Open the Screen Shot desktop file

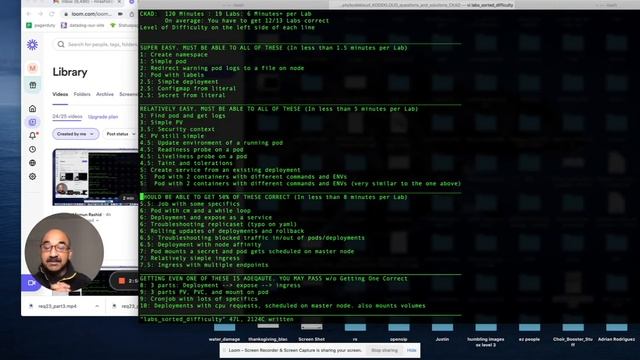pyautogui.click(x=311, y=333)
